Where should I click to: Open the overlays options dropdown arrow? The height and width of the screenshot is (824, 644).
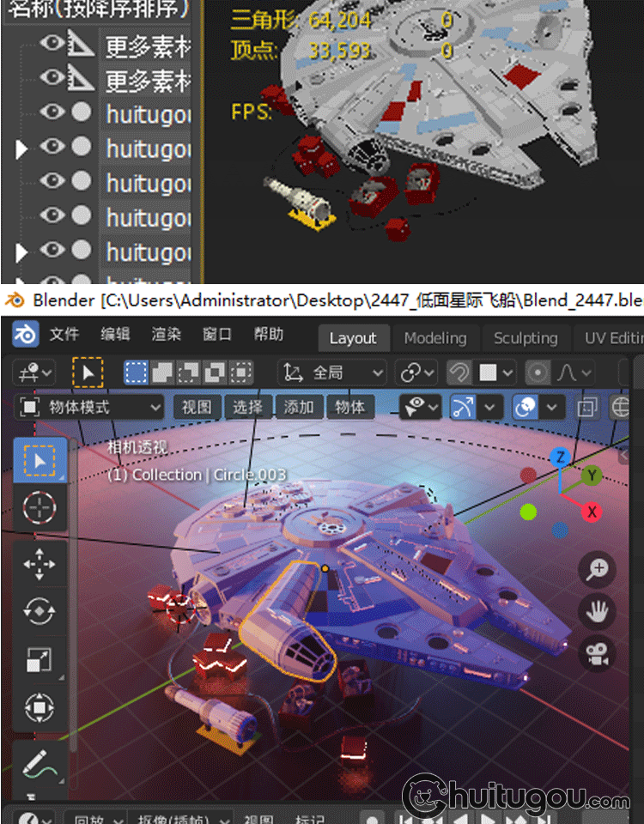(551, 407)
